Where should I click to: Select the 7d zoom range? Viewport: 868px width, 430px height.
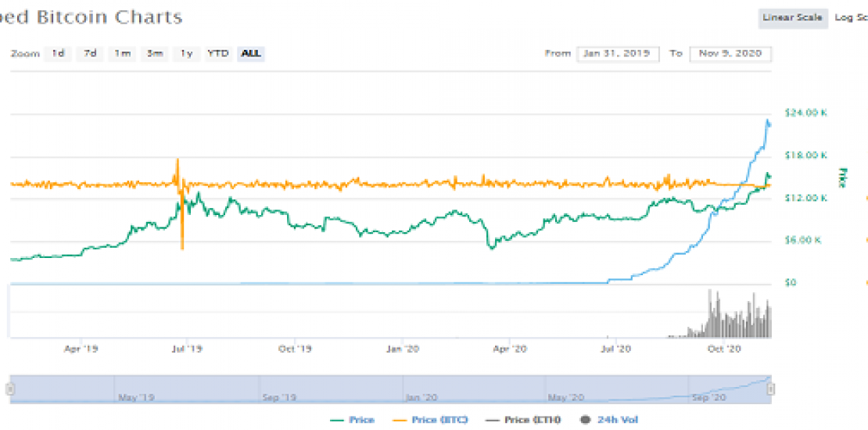[x=91, y=53]
